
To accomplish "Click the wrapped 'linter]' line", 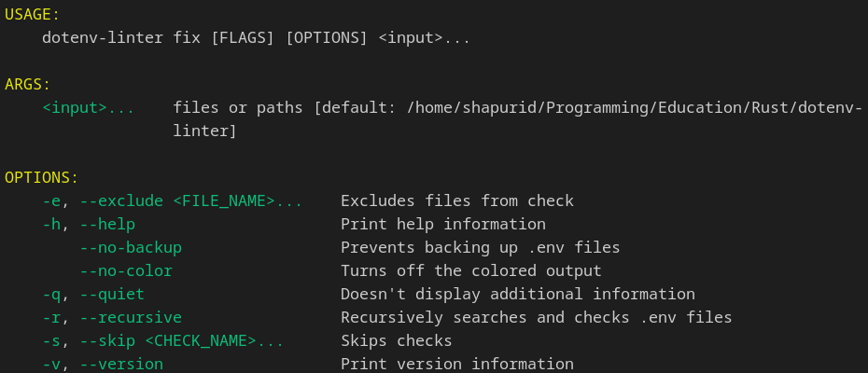I will click(x=204, y=131).
